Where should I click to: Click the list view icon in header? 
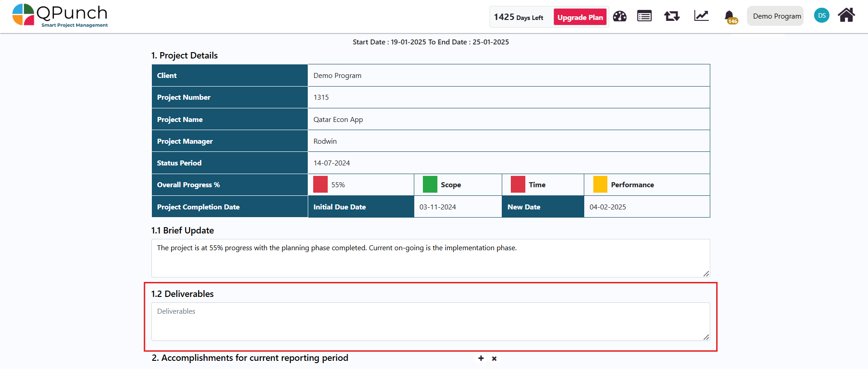pyautogui.click(x=644, y=16)
